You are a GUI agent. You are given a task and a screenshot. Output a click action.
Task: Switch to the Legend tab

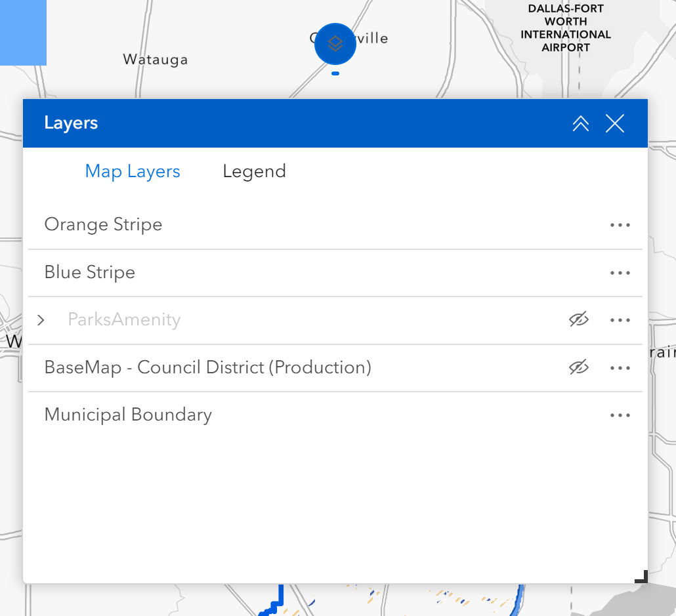255,171
